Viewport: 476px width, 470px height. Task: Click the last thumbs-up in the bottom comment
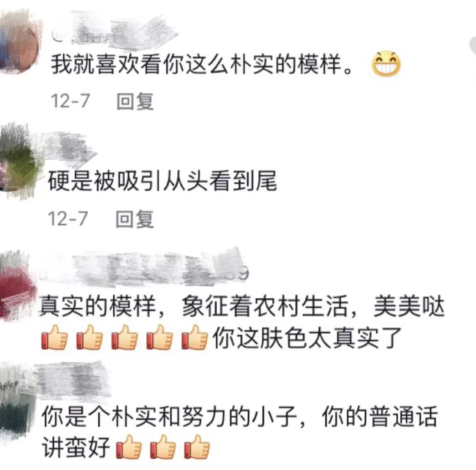197,447
